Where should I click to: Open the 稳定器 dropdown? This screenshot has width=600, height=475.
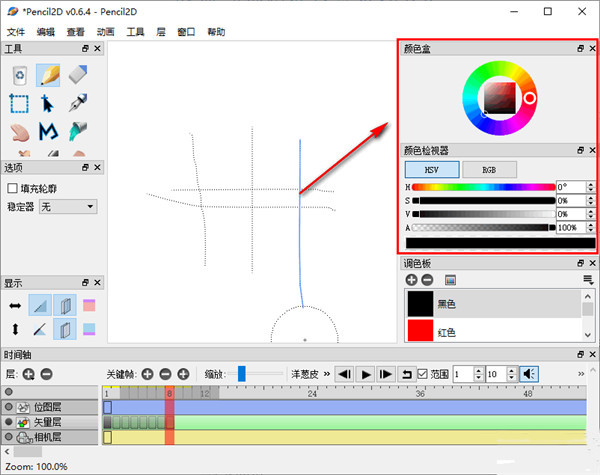67,206
